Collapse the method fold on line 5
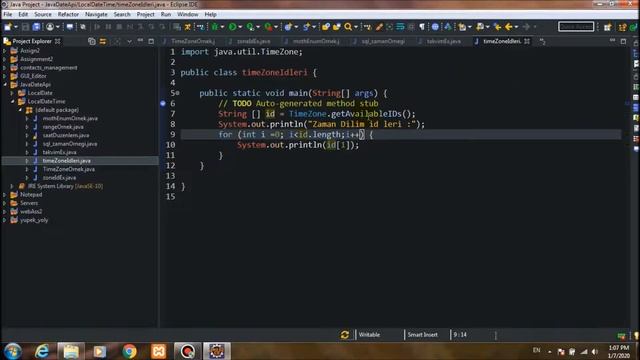Viewport: 640px width, 360px height. pos(178,93)
